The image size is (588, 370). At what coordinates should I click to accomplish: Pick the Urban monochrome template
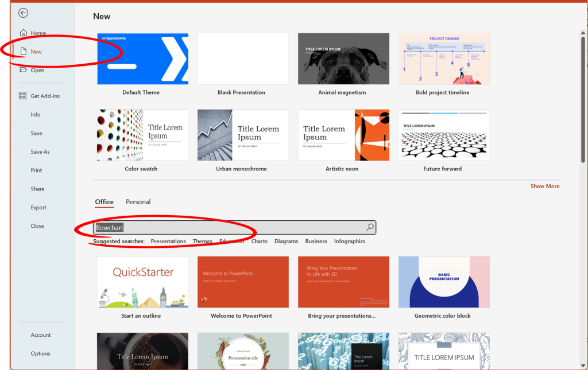(243, 135)
